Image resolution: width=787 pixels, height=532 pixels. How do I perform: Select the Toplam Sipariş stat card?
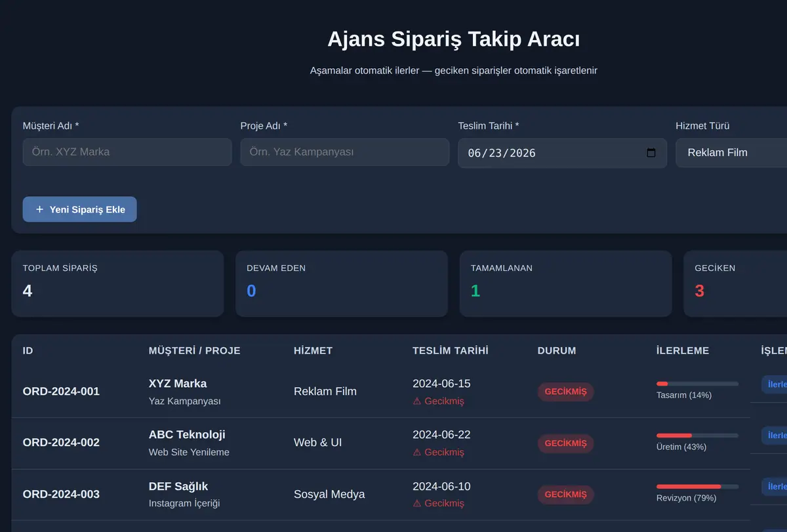pyautogui.click(x=117, y=283)
